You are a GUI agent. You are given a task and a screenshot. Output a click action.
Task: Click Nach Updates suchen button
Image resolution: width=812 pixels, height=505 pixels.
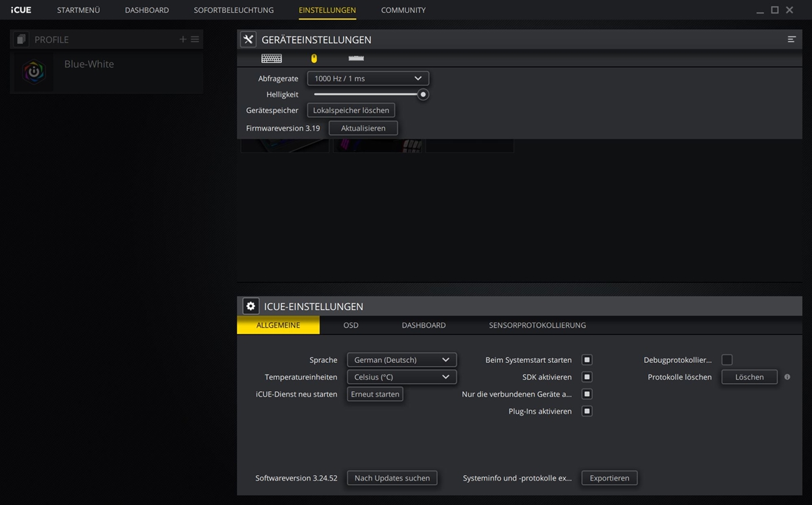(x=392, y=478)
